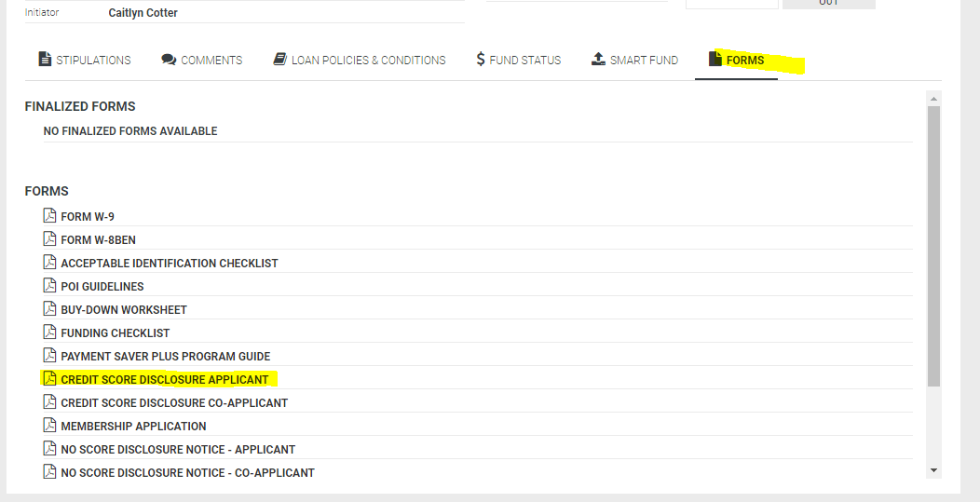980x502 pixels.
Task: Open Credit Score Disclosure Applicant form link
Action: [x=164, y=380]
